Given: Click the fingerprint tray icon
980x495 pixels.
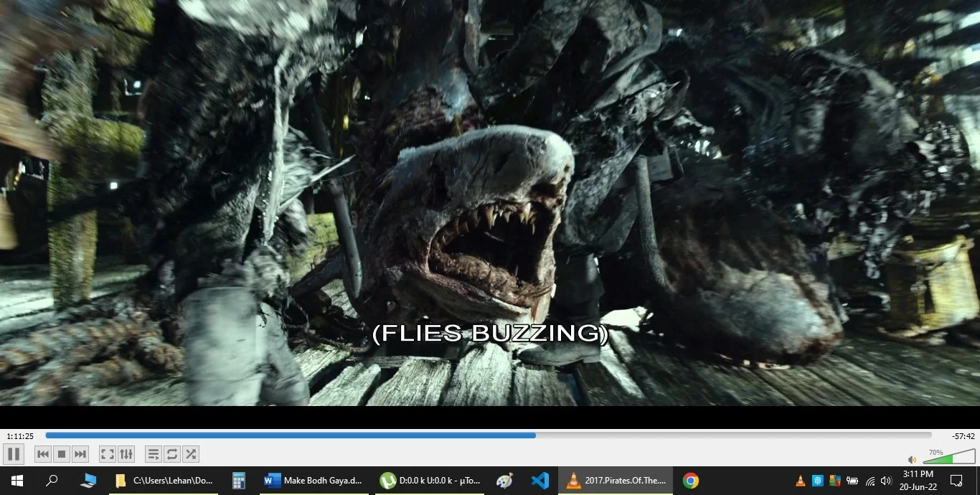Looking at the screenshot, I should click(818, 481).
